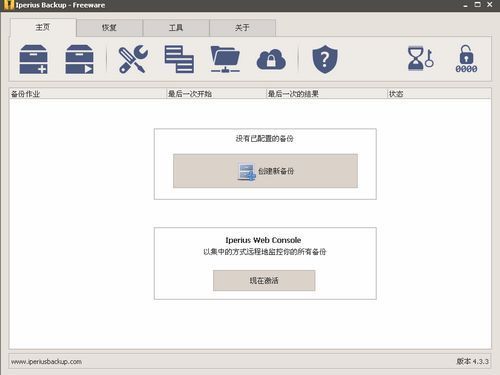The image size is (500, 375).
Task: Click the 状态 column header
Action: (x=439, y=94)
